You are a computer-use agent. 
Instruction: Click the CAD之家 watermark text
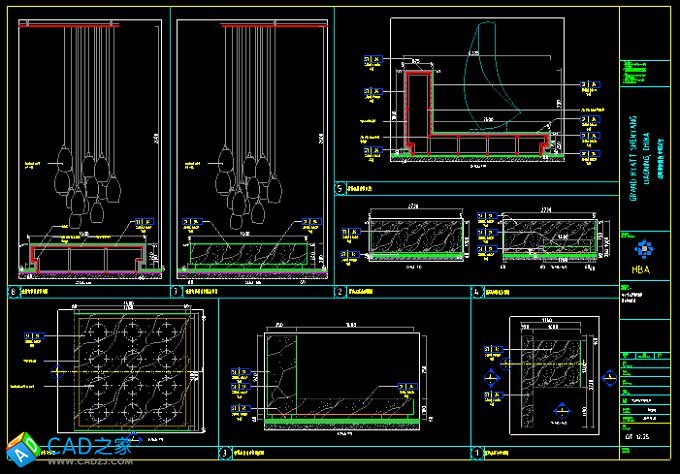[x=90, y=446]
